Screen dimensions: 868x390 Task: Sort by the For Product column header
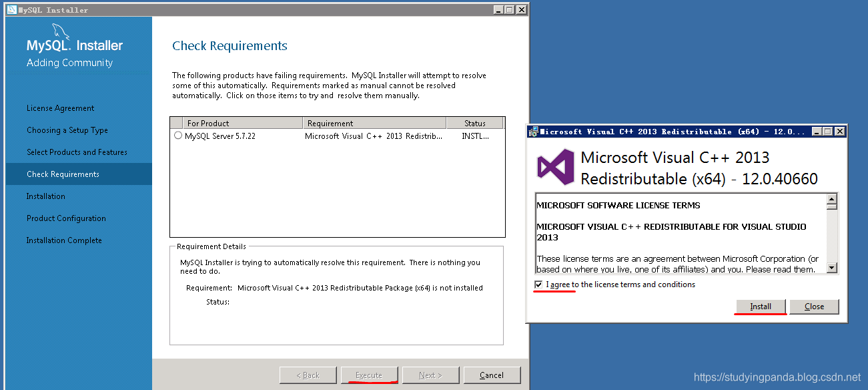click(242, 123)
